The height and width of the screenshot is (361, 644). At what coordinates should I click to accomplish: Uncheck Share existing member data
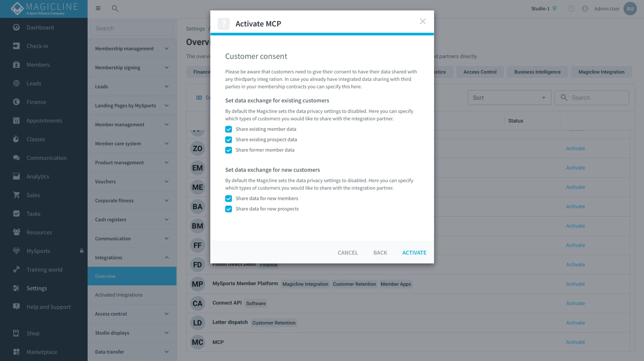(x=229, y=129)
